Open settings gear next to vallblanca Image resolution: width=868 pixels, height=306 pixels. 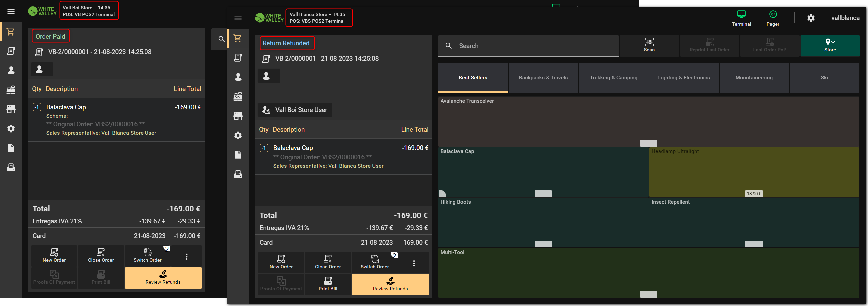coord(811,18)
